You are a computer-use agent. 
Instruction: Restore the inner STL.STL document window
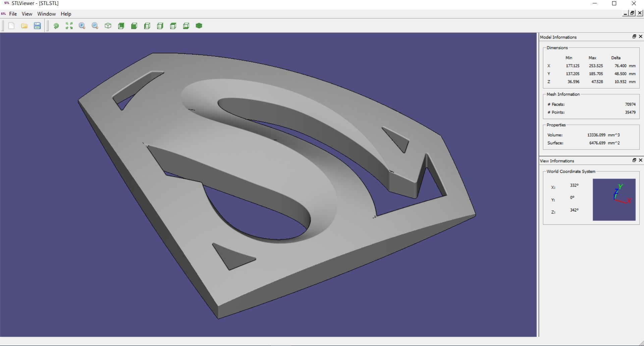(632, 13)
